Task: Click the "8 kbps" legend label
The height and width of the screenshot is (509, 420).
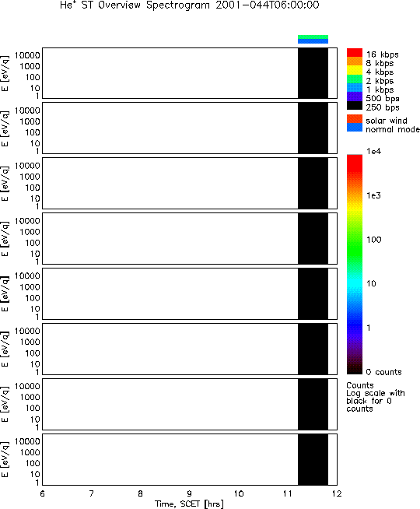Action: (x=380, y=63)
